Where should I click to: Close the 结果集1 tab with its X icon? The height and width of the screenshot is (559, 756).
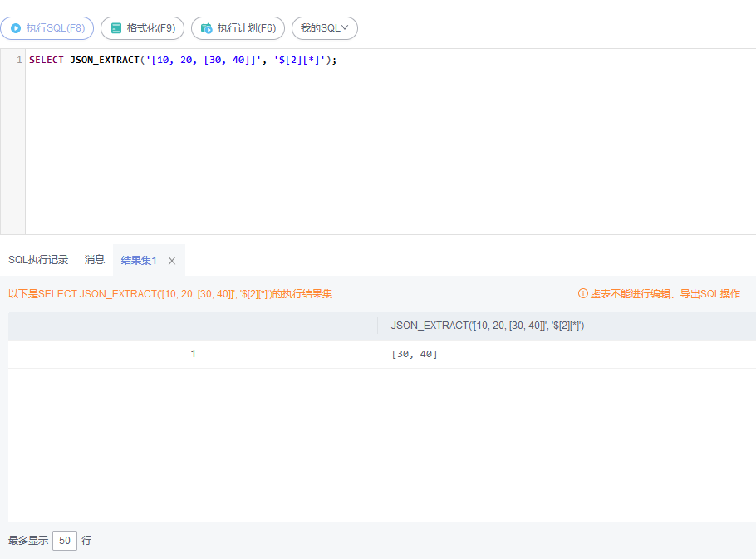[x=172, y=260]
